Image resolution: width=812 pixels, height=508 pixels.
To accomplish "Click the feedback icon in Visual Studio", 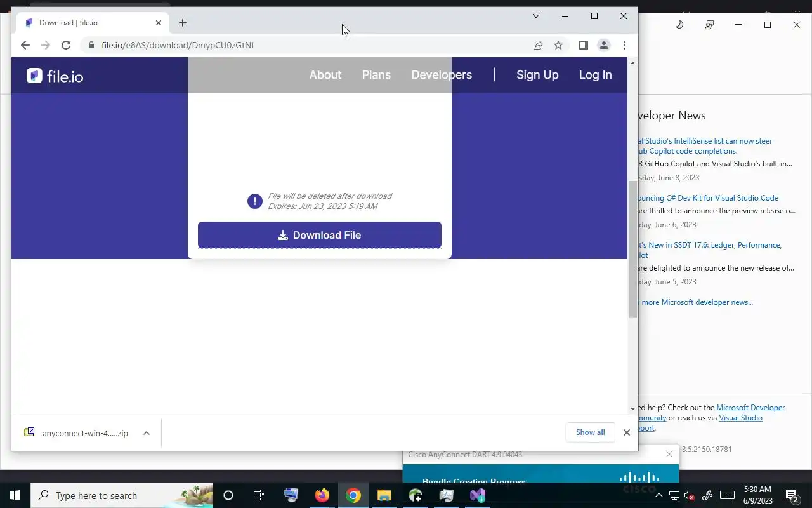I will [x=709, y=25].
